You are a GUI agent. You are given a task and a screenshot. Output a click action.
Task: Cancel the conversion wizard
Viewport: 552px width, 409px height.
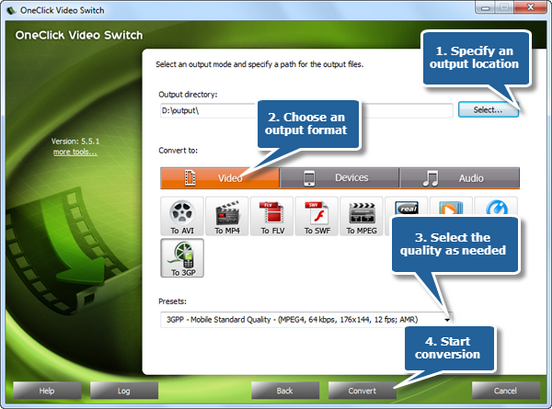click(x=506, y=391)
